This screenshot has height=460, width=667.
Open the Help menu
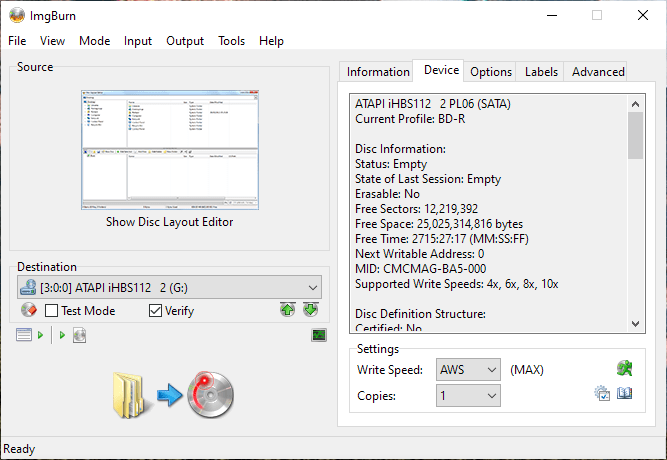click(271, 41)
